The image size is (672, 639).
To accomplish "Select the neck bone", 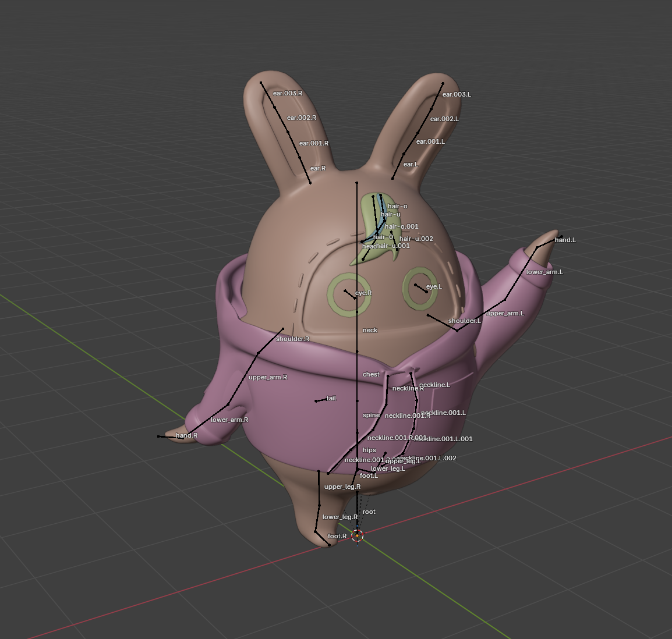I will click(x=357, y=332).
